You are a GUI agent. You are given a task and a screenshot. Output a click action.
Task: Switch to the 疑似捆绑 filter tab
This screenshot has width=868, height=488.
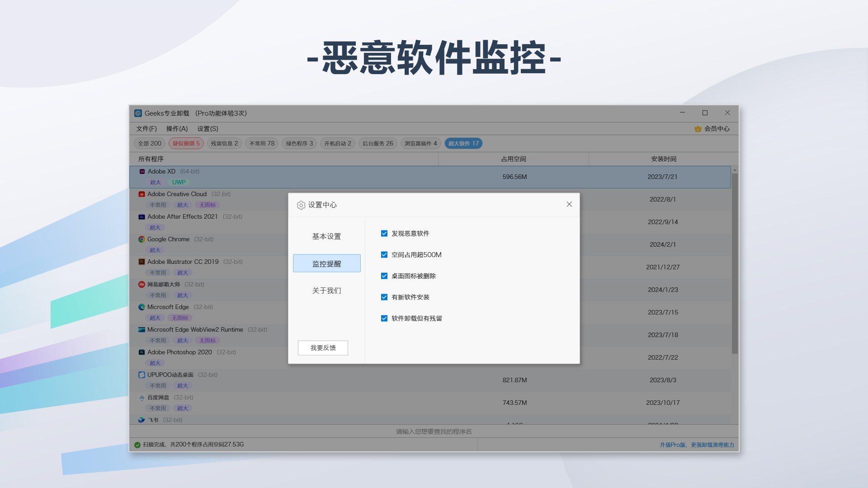pyautogui.click(x=186, y=143)
